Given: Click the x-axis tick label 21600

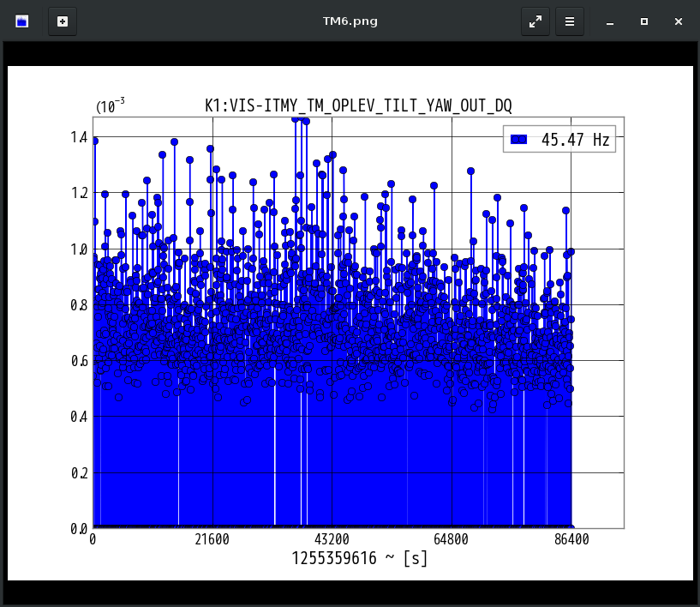Looking at the screenshot, I should click(212, 539).
